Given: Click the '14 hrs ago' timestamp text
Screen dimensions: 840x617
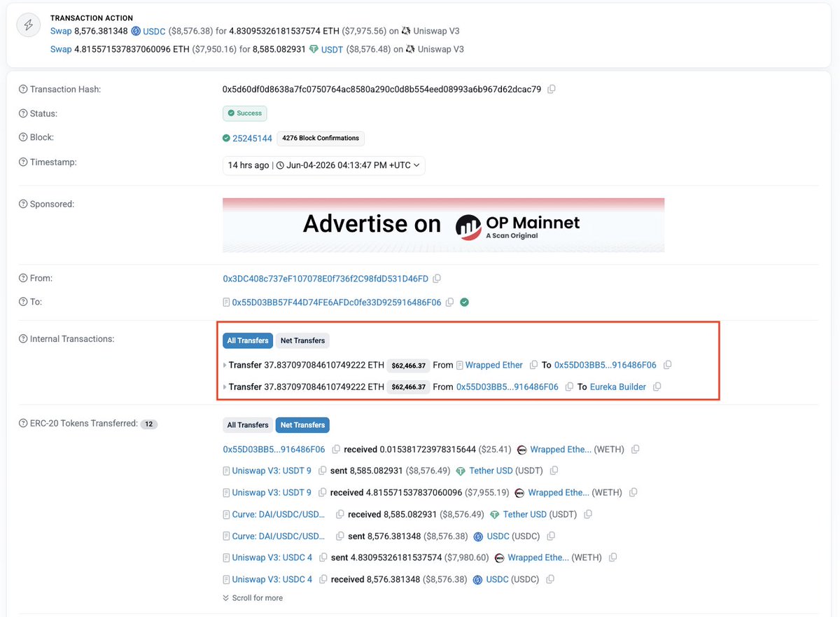Looking at the screenshot, I should pos(248,166).
